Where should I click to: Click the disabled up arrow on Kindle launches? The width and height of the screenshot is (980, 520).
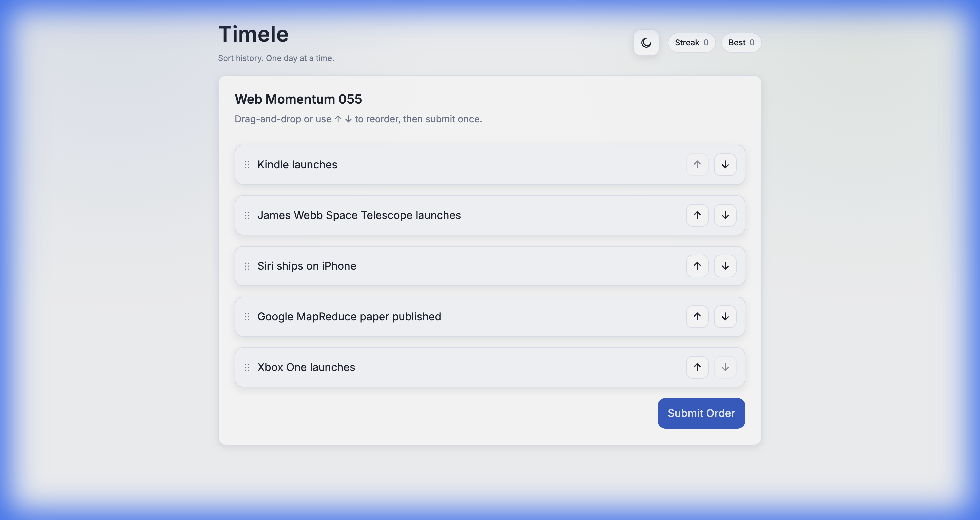(x=697, y=165)
